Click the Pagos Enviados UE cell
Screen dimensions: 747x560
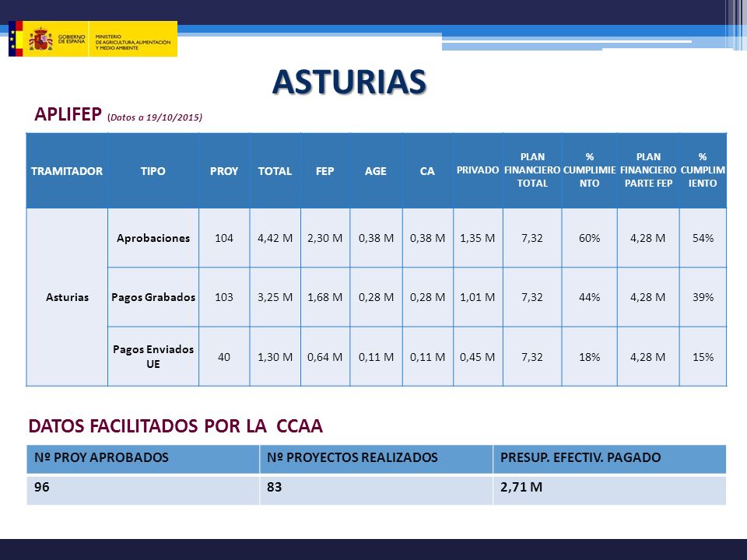153,357
